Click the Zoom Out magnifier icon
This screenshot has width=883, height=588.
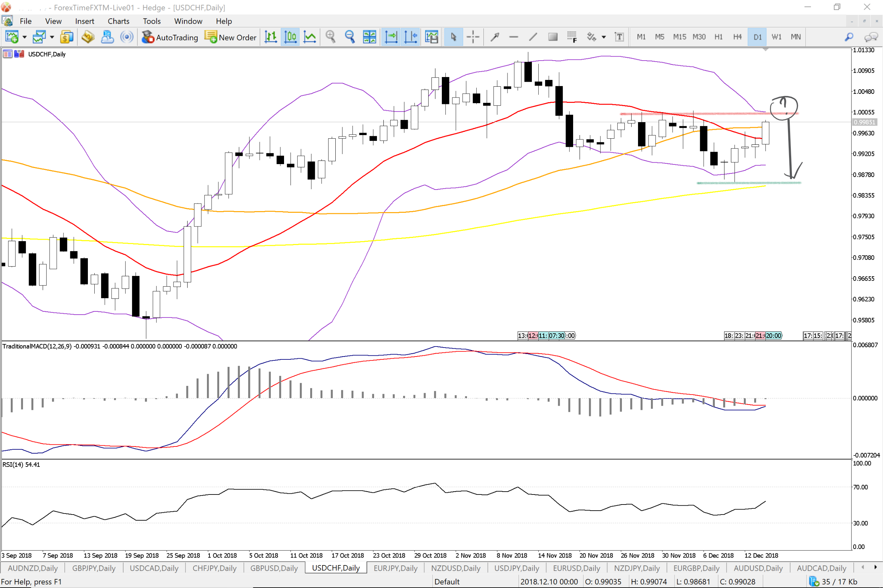click(x=350, y=37)
